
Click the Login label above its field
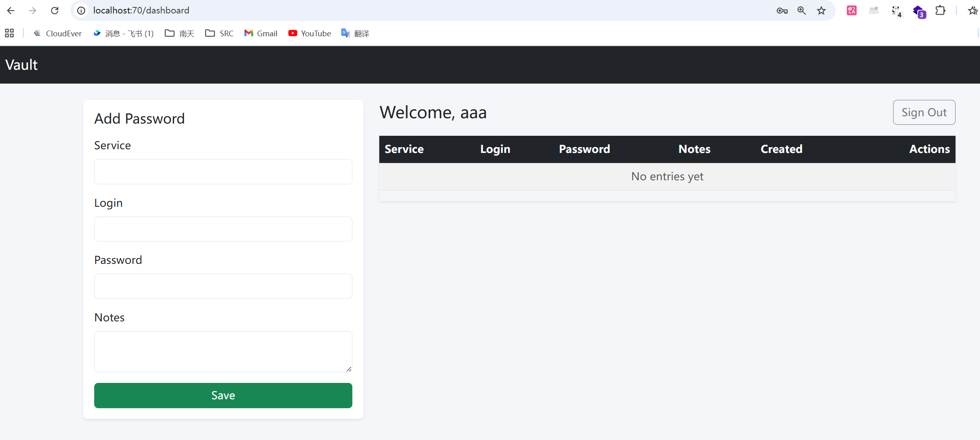click(x=108, y=203)
